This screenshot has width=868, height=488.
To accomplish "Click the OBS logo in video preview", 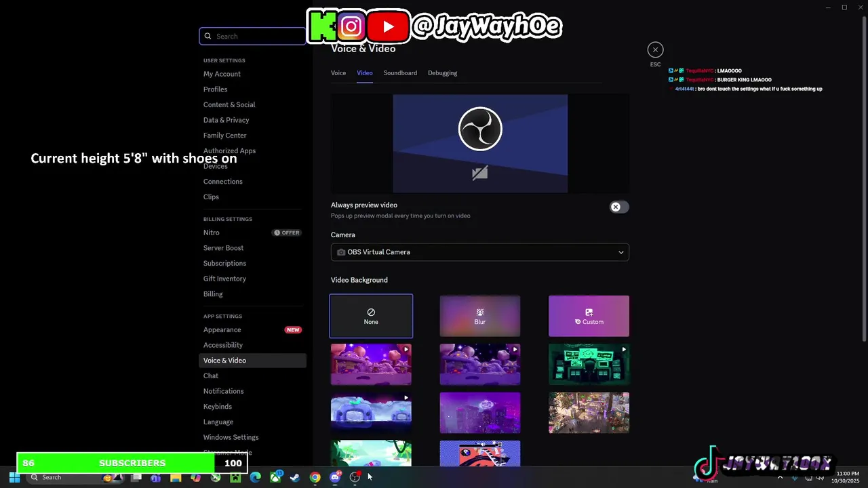I will tap(480, 129).
